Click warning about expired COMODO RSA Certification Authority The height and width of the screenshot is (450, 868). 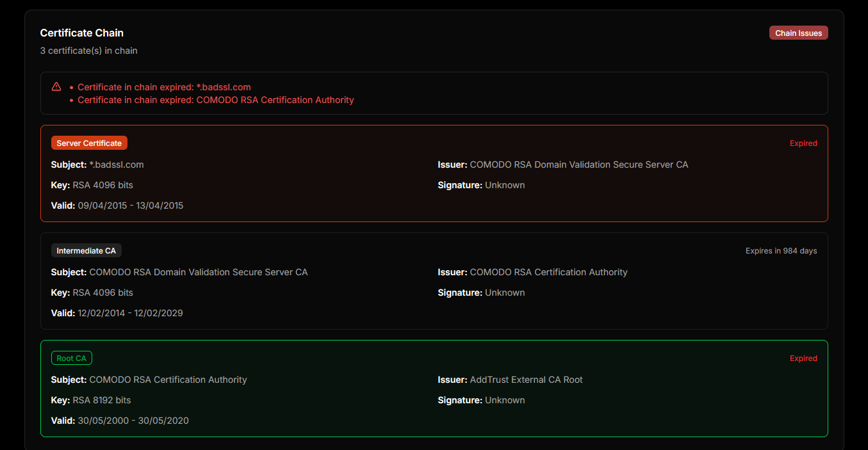216,100
